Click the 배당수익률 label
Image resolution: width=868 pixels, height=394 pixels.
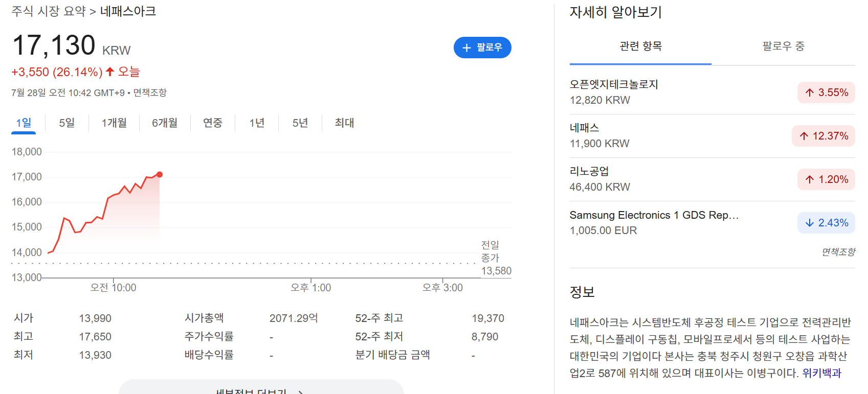click(209, 355)
